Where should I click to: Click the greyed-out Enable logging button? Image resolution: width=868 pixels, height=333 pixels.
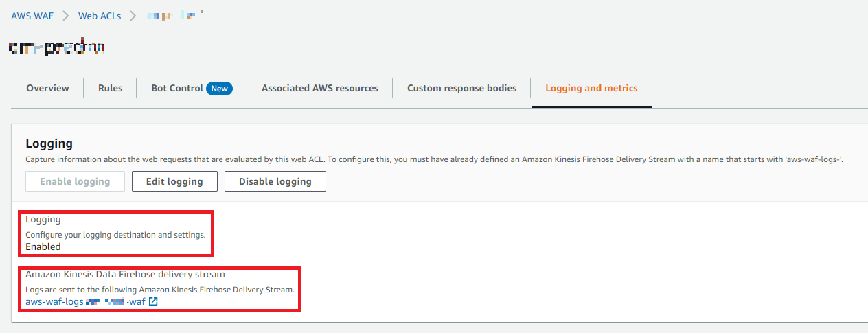tap(75, 181)
